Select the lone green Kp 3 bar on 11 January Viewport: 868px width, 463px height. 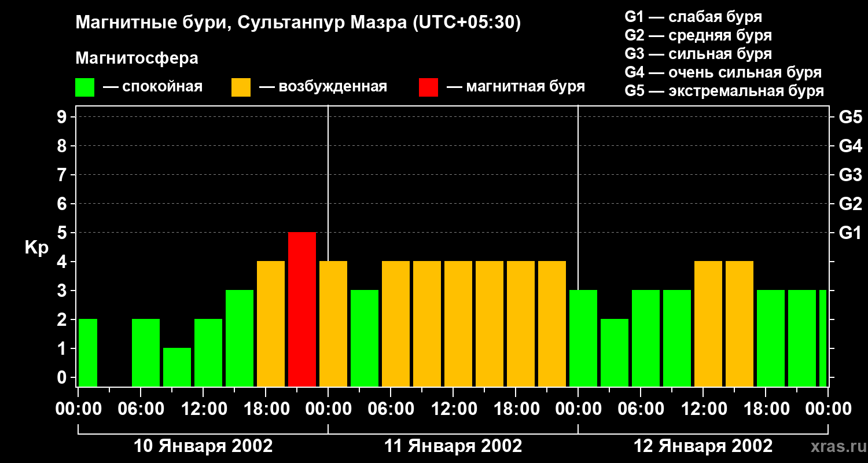click(x=365, y=339)
